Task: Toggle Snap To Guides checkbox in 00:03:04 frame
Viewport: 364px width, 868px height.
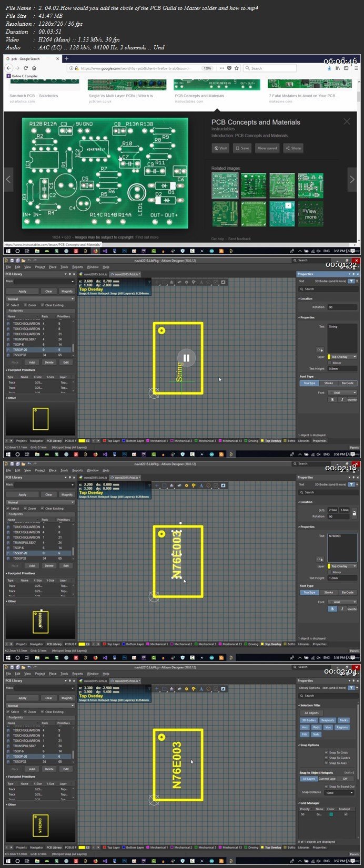Action: click(x=326, y=758)
